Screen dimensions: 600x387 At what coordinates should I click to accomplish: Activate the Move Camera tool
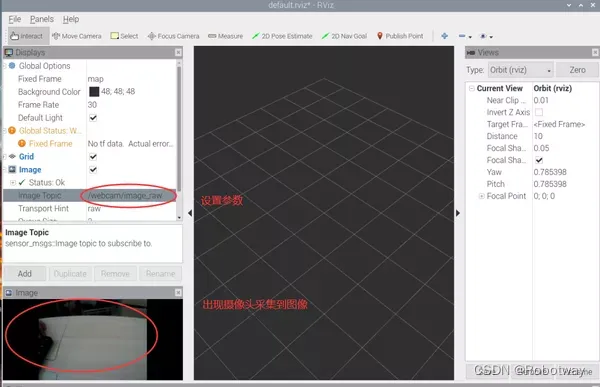(77, 36)
